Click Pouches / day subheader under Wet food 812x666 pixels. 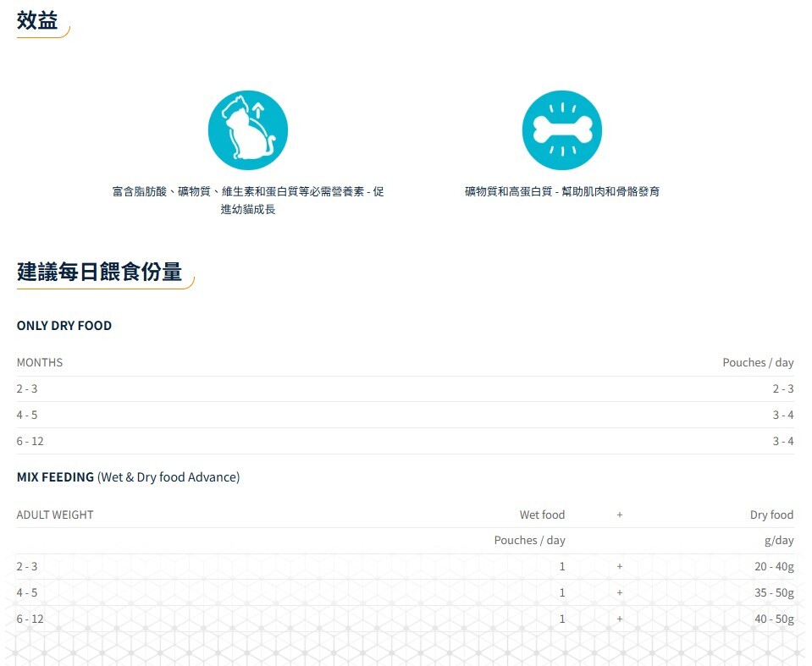(529, 540)
